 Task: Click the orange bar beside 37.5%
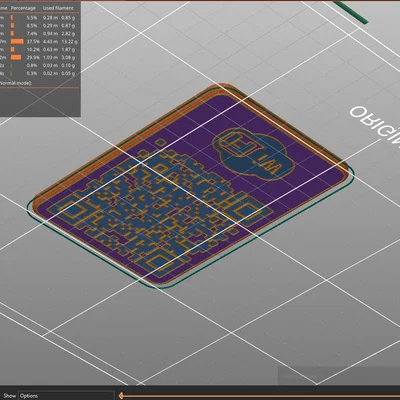pyautogui.click(x=17, y=42)
